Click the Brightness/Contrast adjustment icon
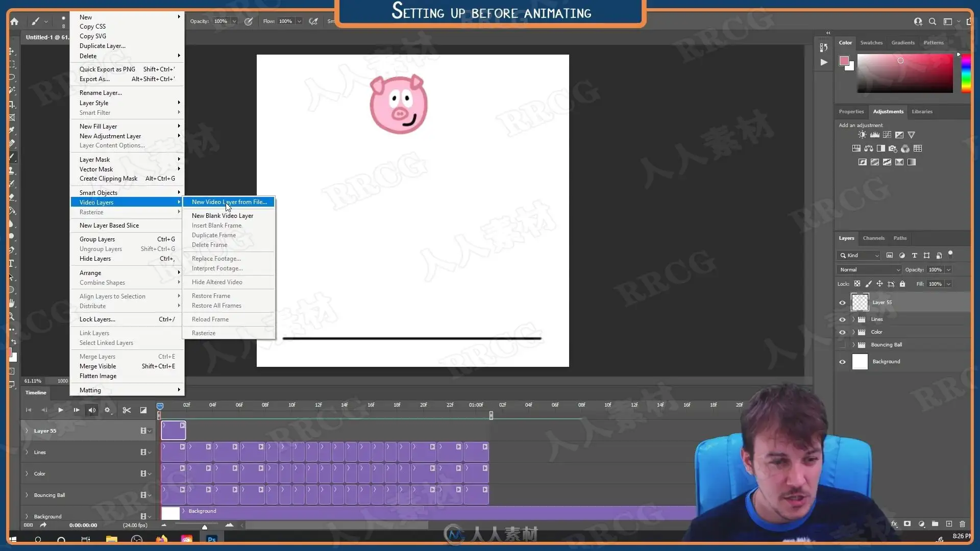 862,135
